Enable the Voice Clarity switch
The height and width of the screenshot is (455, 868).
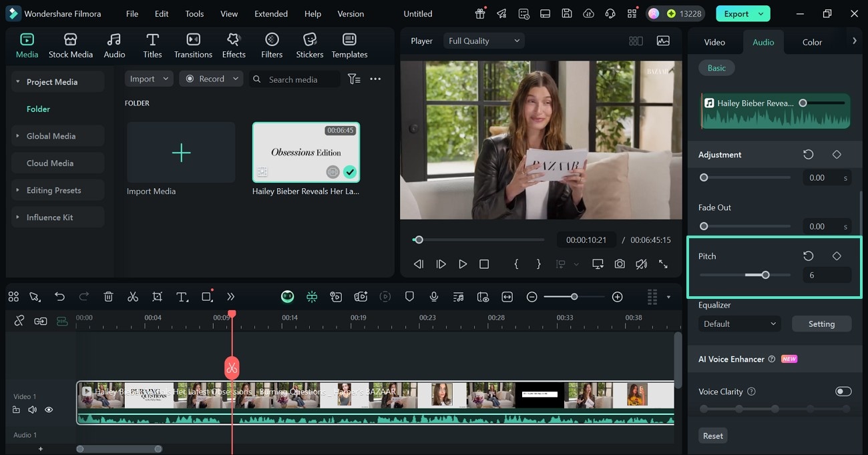click(x=843, y=391)
